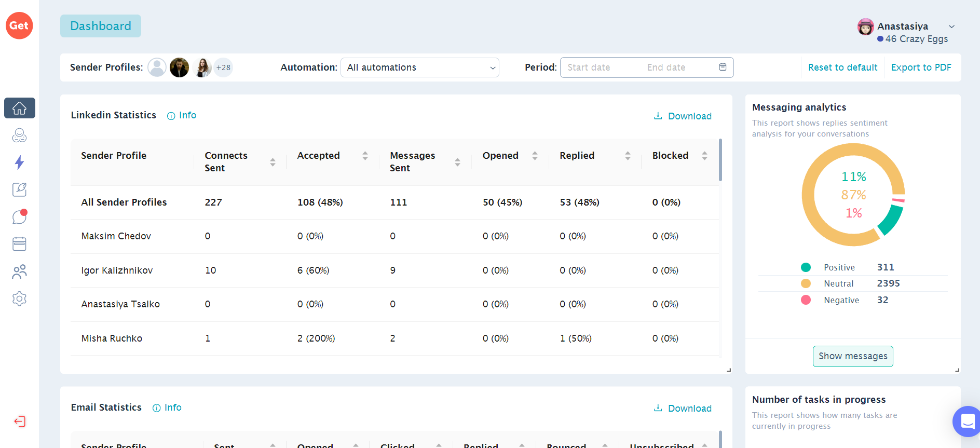
Task: Click the Linkedin Statistics panel resize handle
Action: click(729, 370)
